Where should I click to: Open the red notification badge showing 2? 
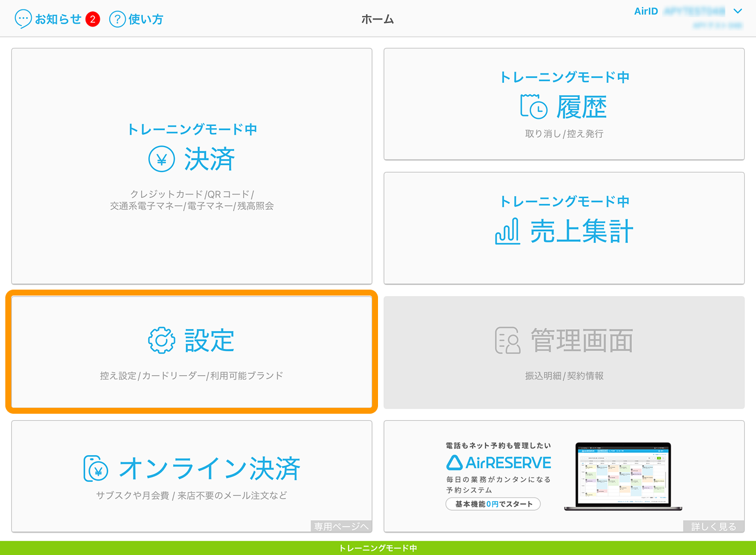pyautogui.click(x=93, y=20)
